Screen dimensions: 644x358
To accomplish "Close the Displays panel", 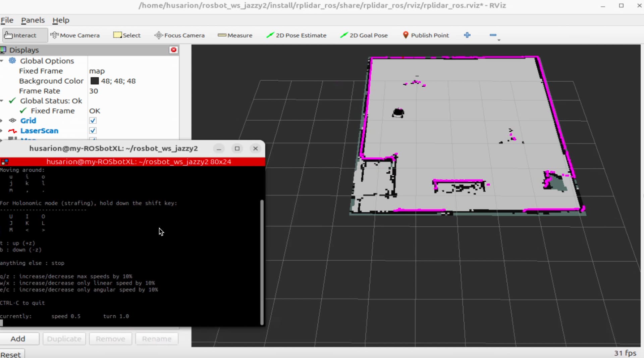I will pos(173,50).
